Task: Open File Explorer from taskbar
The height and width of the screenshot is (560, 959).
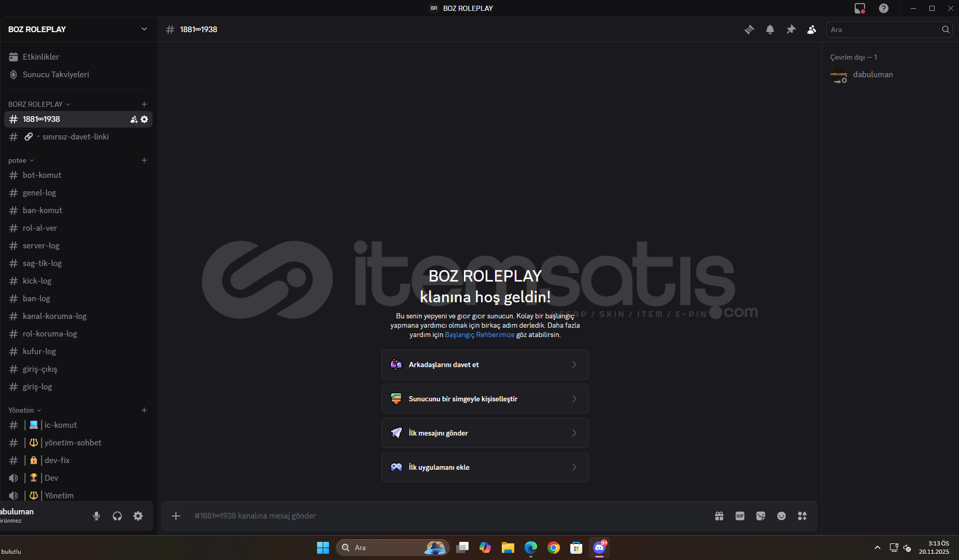Action: 508,548
